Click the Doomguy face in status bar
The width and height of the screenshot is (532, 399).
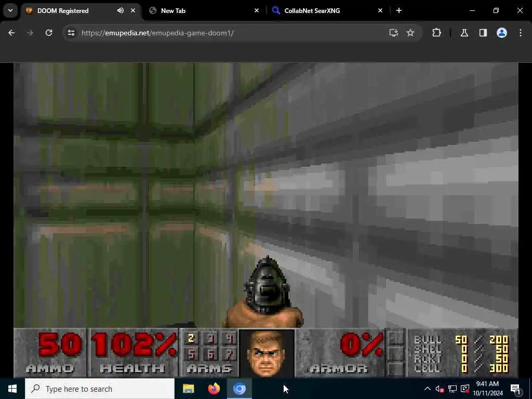click(x=267, y=353)
